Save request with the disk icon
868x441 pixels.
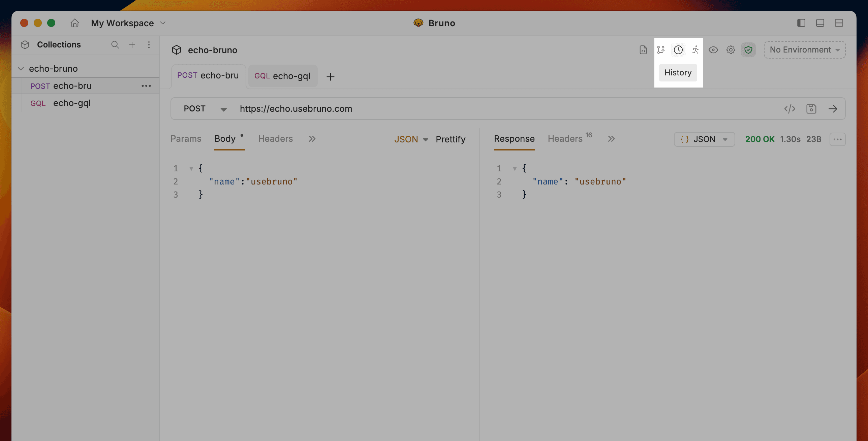811,109
